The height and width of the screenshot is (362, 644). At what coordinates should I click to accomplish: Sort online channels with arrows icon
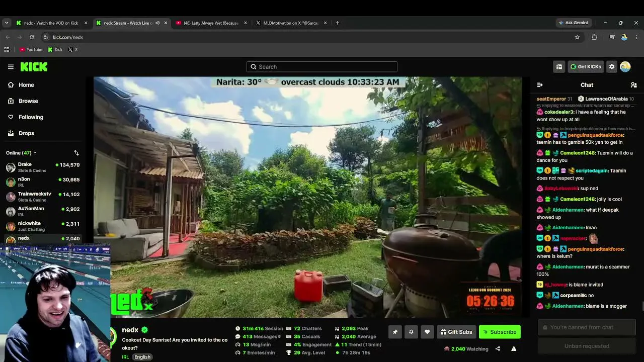tap(76, 153)
